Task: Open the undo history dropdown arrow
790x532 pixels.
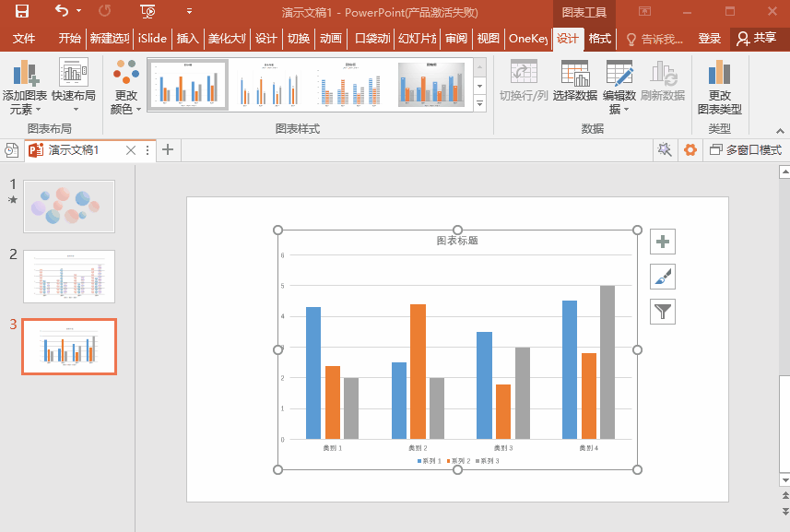Action: tap(78, 10)
